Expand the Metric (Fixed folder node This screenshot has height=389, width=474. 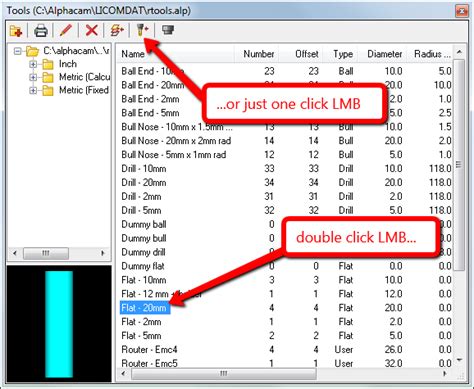point(33,90)
